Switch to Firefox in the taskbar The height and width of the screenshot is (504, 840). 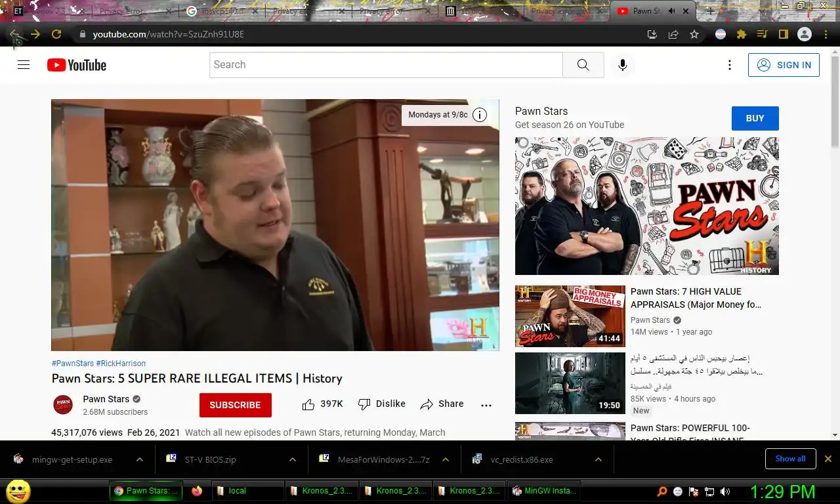[x=197, y=491]
